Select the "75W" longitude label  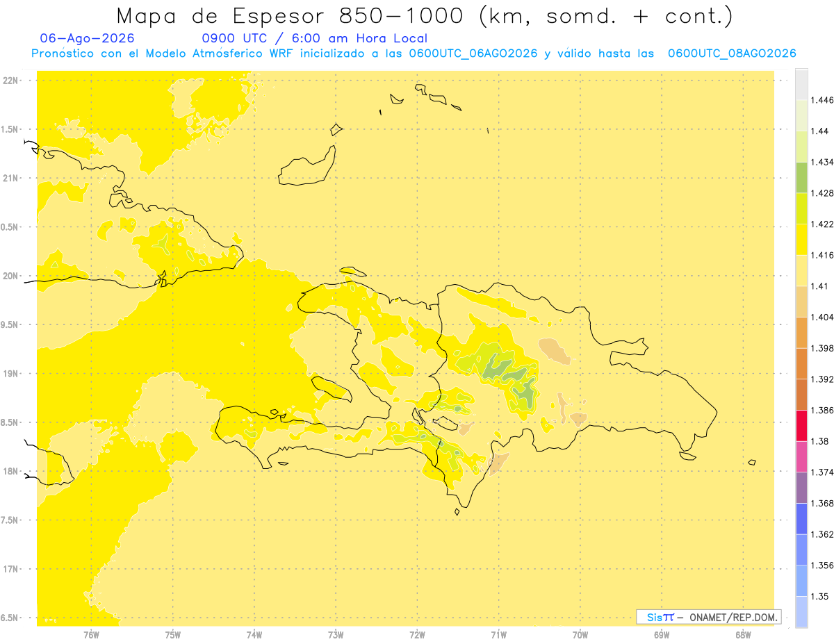coord(173,635)
